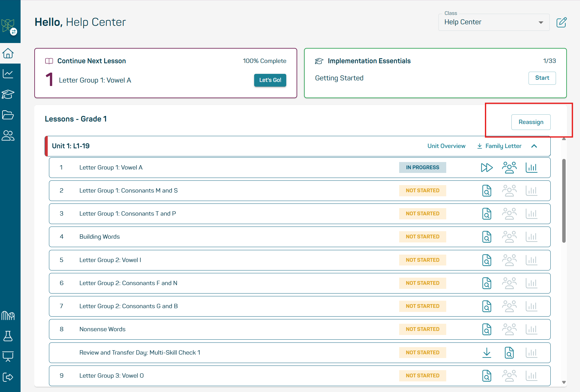Click the edit class pencil icon
The image size is (580, 392).
(x=561, y=22)
